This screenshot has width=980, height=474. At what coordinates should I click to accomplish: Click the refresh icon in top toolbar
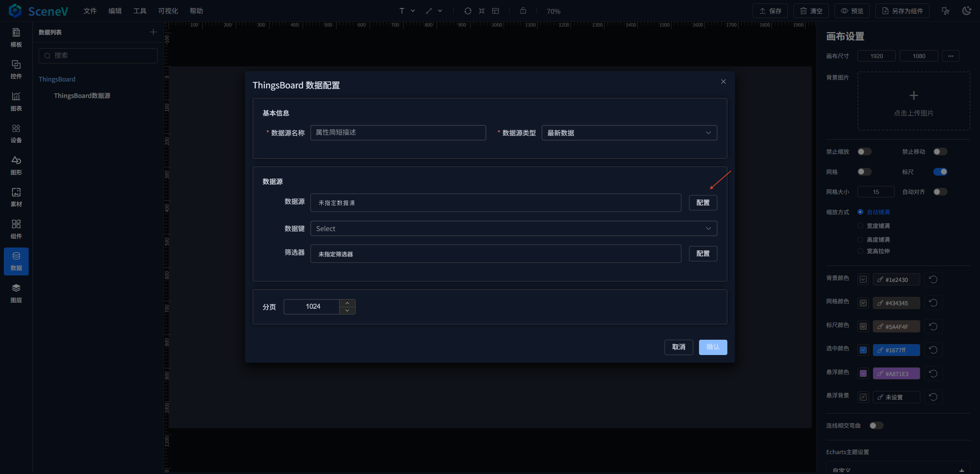(468, 11)
